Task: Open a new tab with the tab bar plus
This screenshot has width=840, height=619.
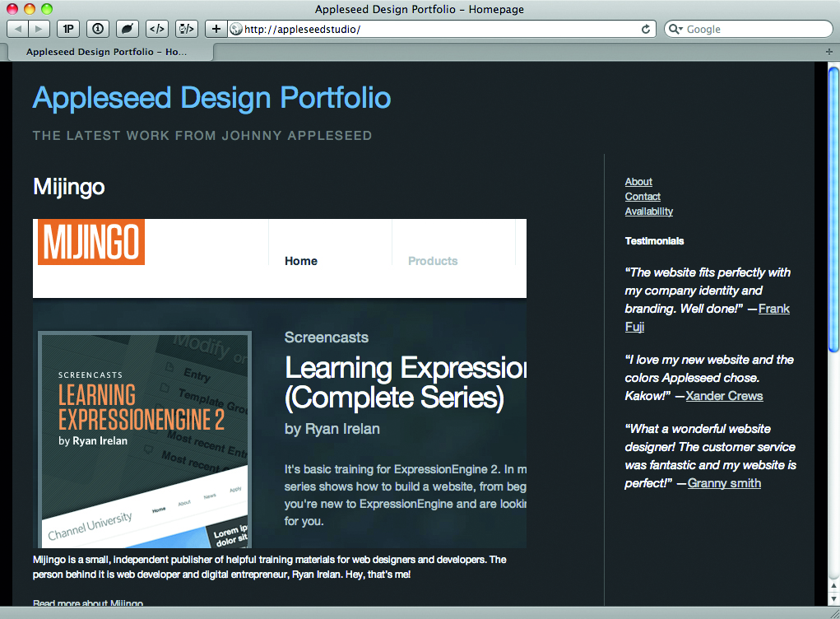Action: coord(828,52)
